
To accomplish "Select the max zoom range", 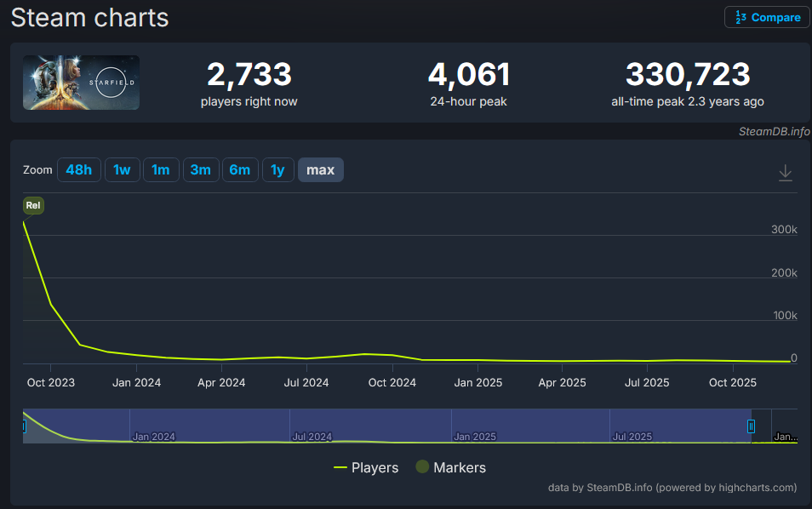I will [x=321, y=170].
